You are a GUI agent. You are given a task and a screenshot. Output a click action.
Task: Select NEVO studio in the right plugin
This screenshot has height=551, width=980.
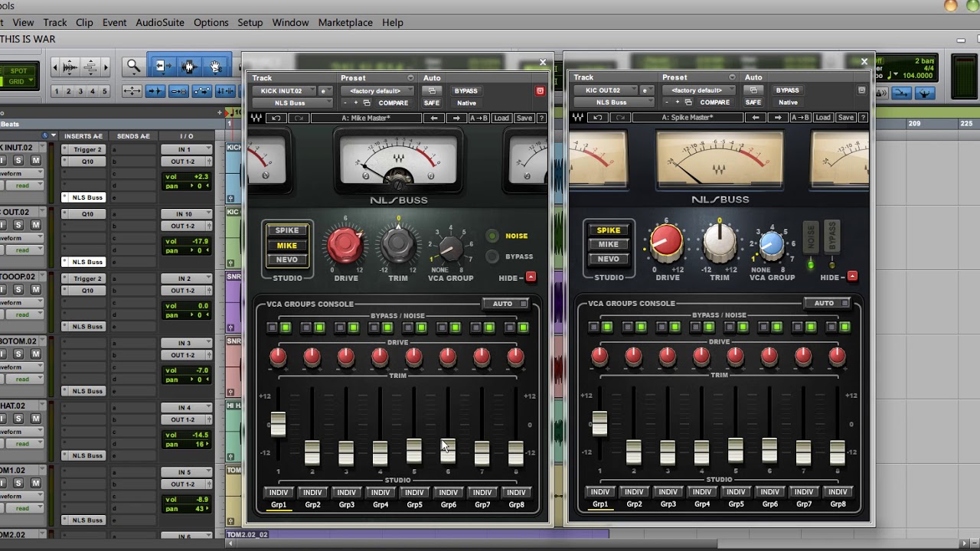pyautogui.click(x=609, y=259)
